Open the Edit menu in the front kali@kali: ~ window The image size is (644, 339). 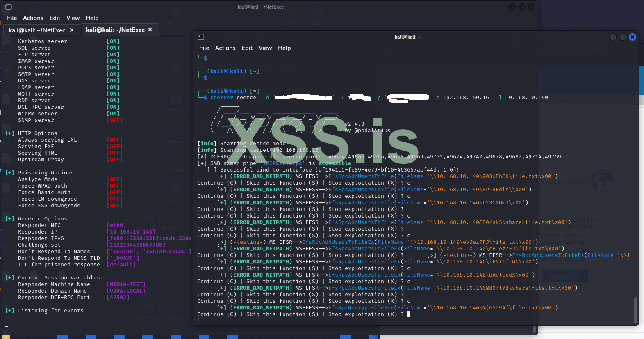(x=247, y=48)
